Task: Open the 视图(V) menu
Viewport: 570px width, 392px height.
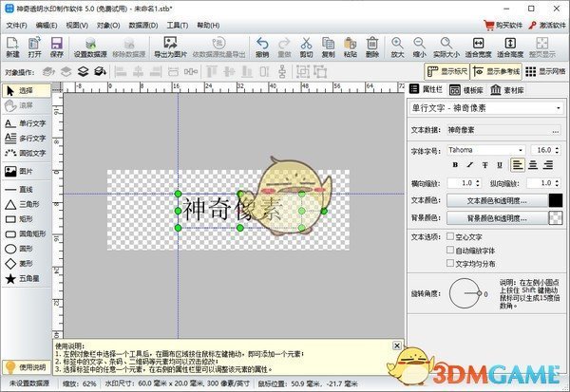Action: [x=77, y=26]
